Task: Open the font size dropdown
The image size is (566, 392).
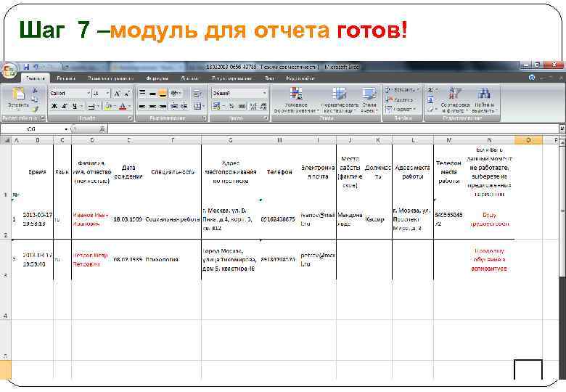Action: (107, 94)
